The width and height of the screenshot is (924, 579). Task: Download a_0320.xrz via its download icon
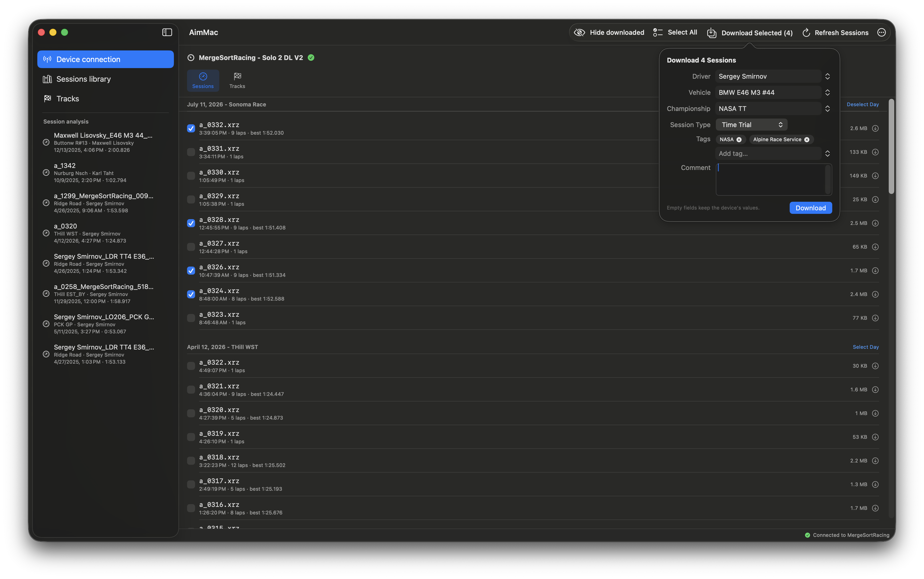[875, 414]
